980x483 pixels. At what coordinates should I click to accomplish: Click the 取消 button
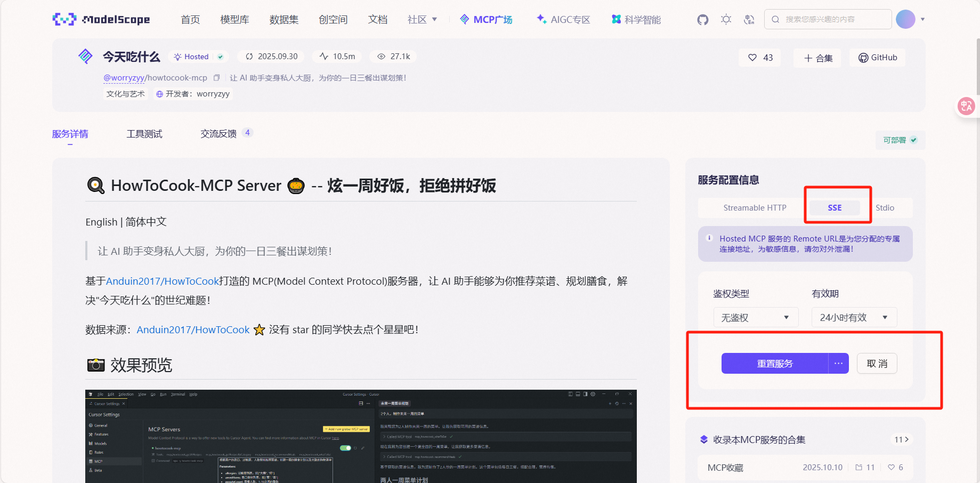pyautogui.click(x=877, y=364)
